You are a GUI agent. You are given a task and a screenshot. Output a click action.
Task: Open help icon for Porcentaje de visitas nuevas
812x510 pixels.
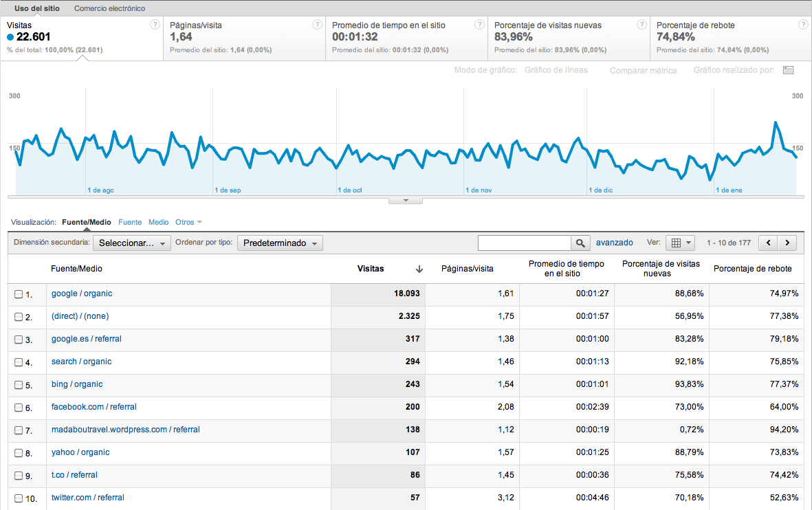(641, 24)
